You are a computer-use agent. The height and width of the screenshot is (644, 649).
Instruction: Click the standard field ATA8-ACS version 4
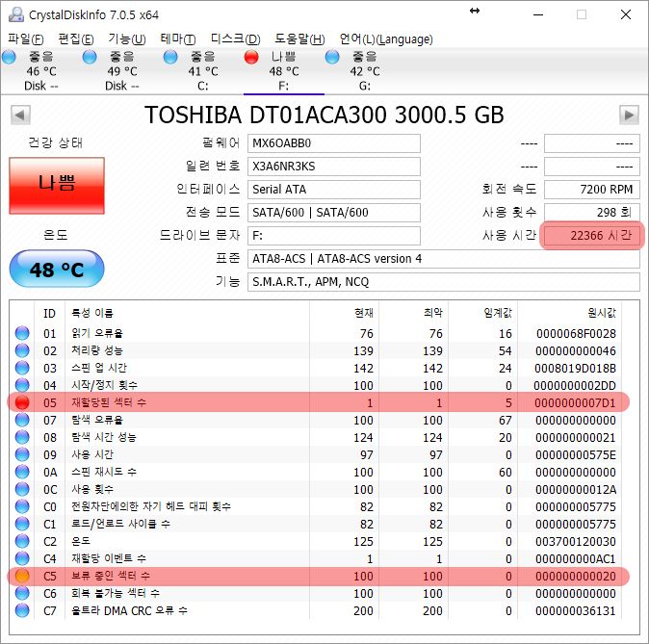point(444,259)
